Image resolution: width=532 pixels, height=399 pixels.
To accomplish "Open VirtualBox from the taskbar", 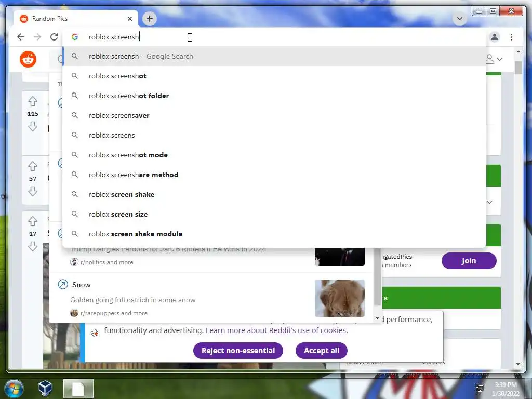I will coord(45,388).
